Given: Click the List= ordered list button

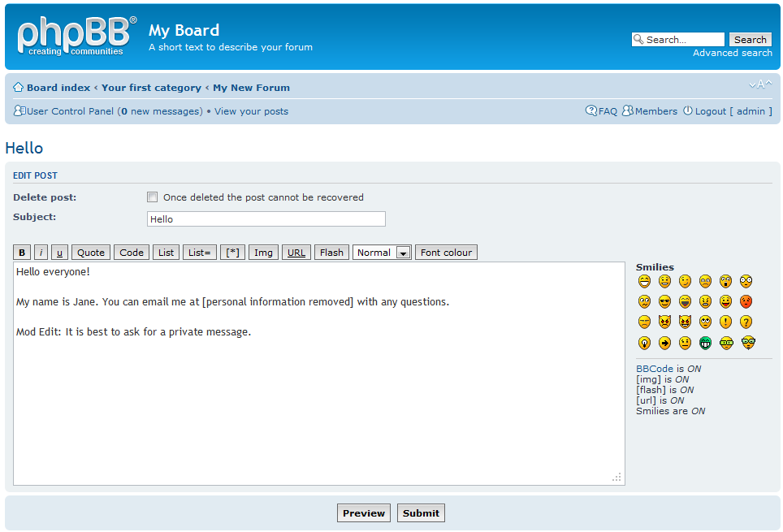Looking at the screenshot, I should pyautogui.click(x=200, y=253).
